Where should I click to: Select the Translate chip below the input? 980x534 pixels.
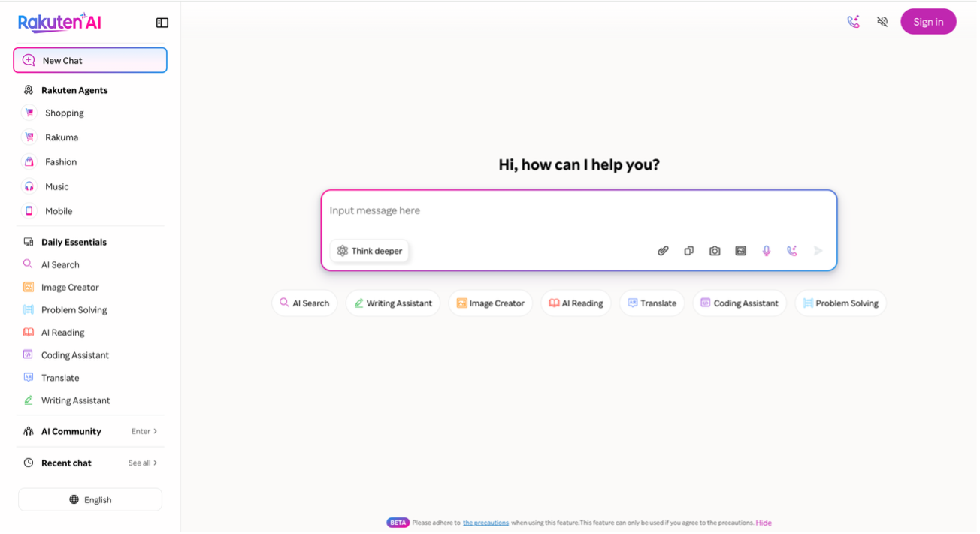click(x=652, y=303)
